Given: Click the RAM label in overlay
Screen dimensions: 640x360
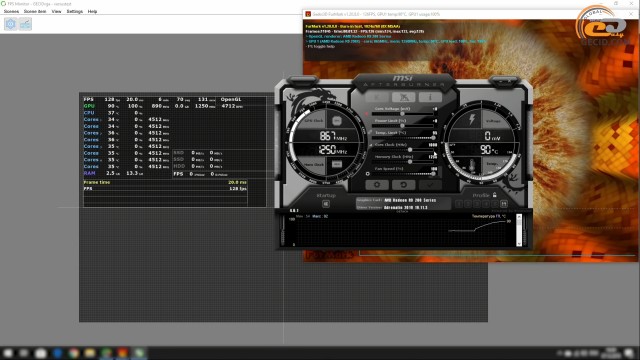Looking at the screenshot, I should [x=89, y=173].
